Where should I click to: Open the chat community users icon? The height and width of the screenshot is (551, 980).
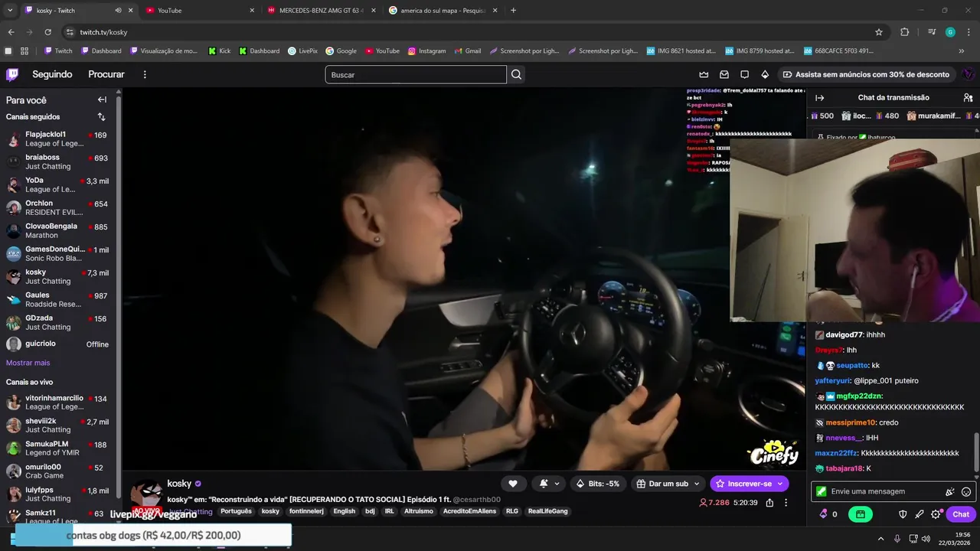click(968, 97)
